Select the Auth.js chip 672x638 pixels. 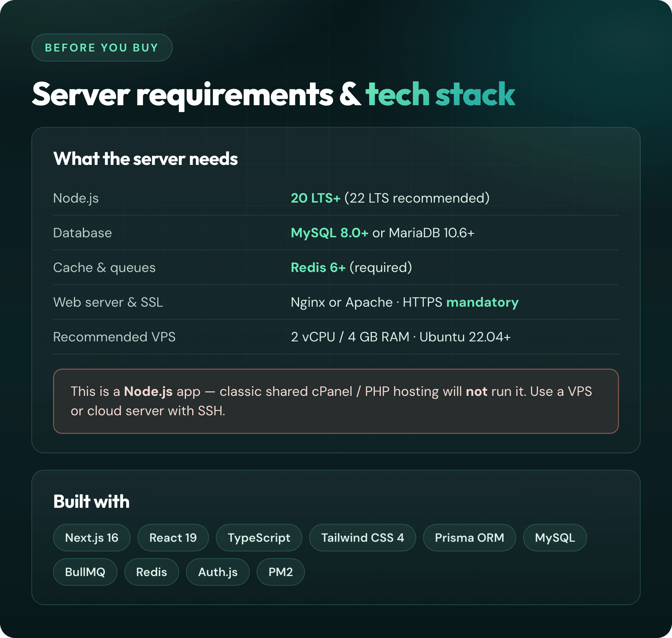pos(218,572)
